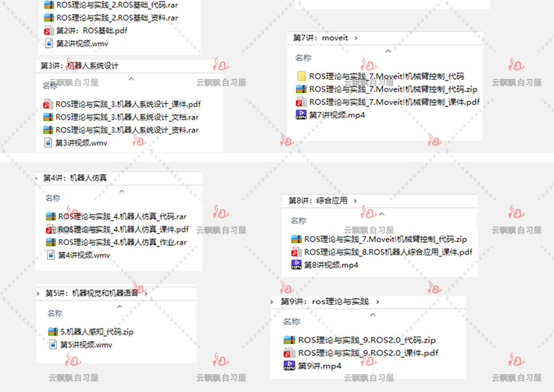Toggle sort arrow above 名称 in 第9讲 folder
Screen dimensions: 554x392
[x=373, y=315]
